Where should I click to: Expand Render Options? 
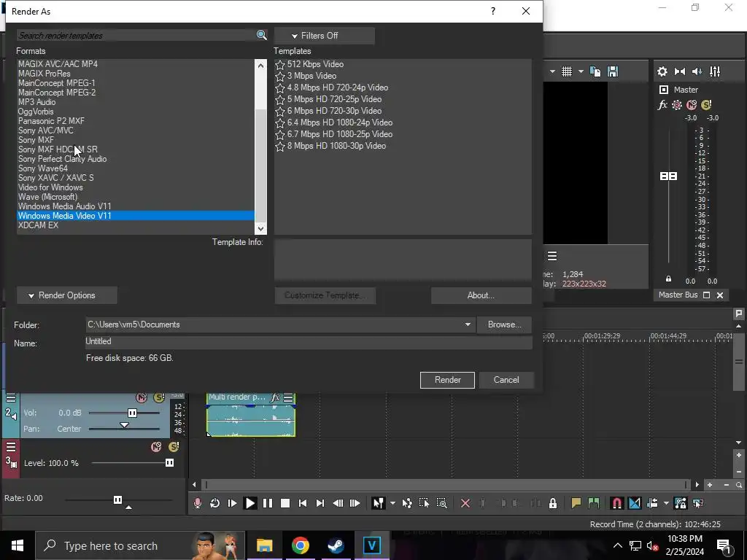[x=66, y=295]
